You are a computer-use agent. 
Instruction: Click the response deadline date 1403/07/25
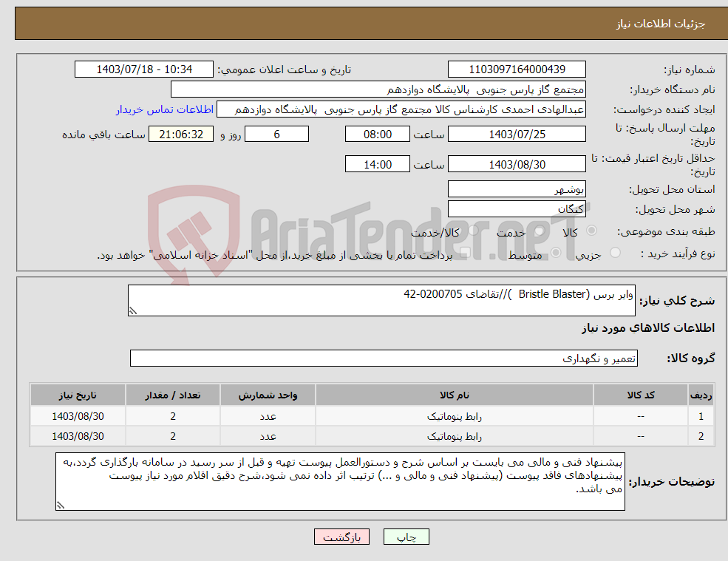pyautogui.click(x=517, y=135)
